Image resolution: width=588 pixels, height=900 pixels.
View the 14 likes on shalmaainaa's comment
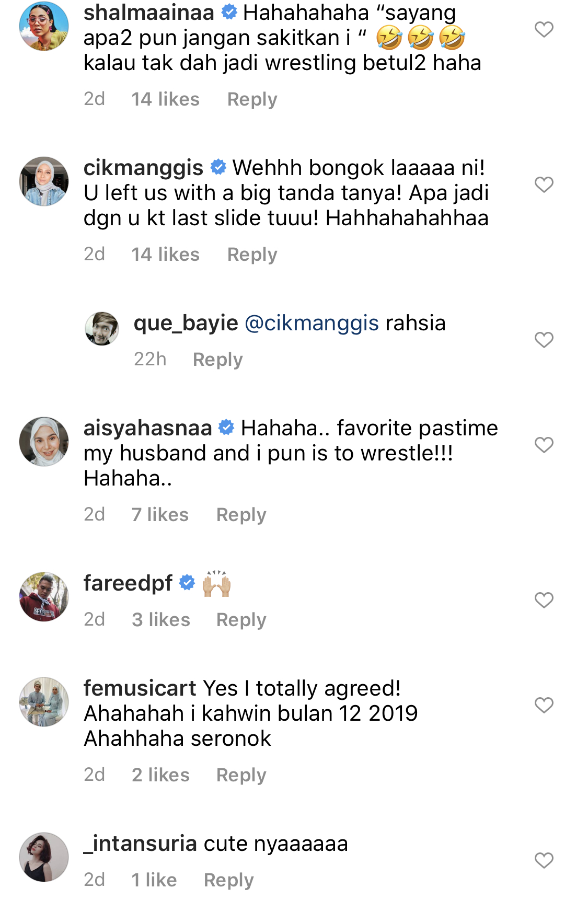(165, 99)
